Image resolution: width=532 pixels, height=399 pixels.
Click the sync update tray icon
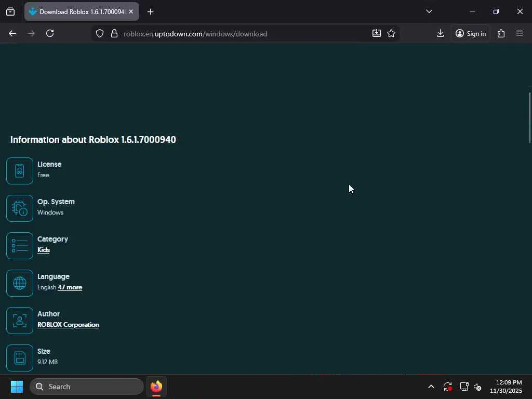click(447, 387)
